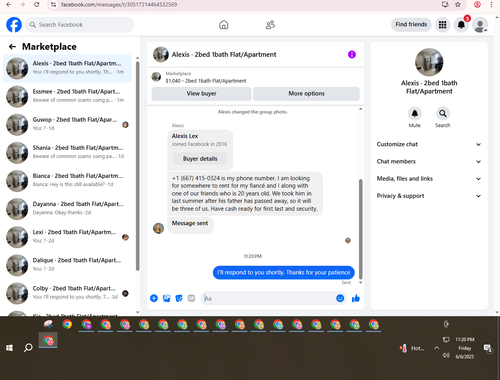The image size is (500, 380).
Task: Open Buyer details for Alexis Lex
Action: click(x=200, y=159)
